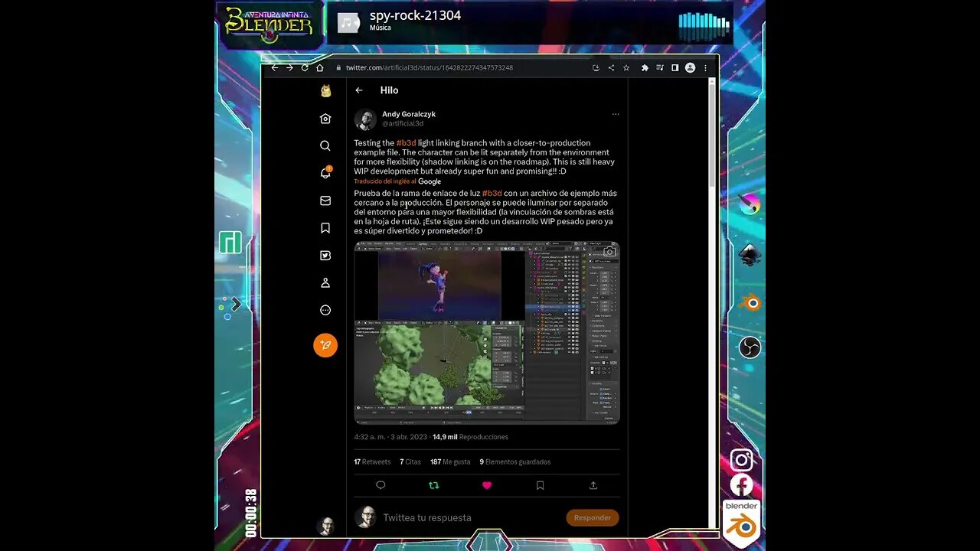
Task: Go to the browser home page icon
Action: click(319, 67)
